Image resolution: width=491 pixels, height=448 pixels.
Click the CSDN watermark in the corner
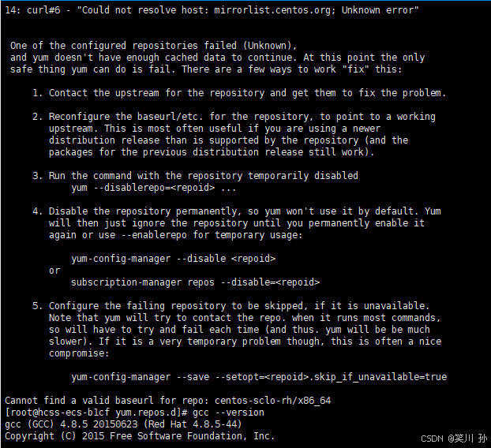point(454,439)
